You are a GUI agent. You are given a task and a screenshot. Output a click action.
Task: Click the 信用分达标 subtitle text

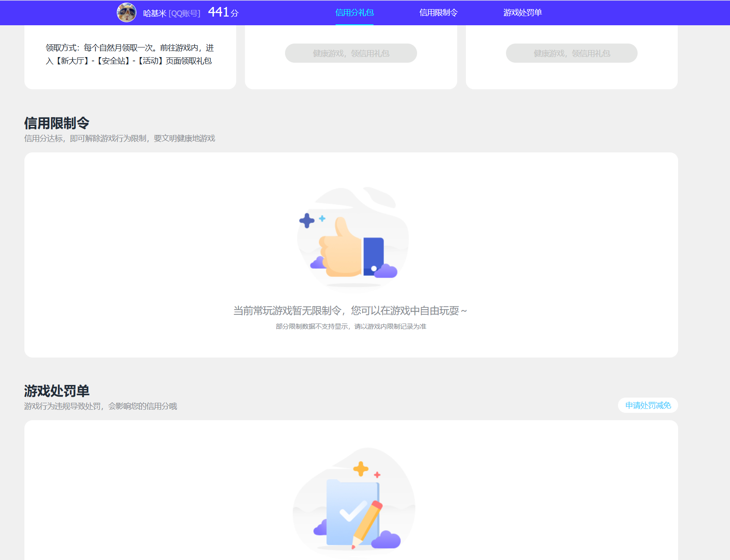119,138
